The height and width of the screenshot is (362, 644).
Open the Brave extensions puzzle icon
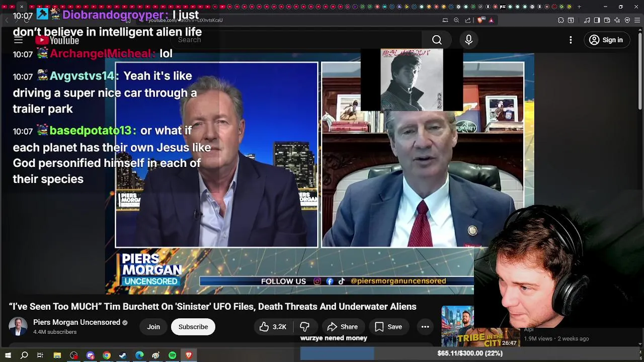coord(561,20)
